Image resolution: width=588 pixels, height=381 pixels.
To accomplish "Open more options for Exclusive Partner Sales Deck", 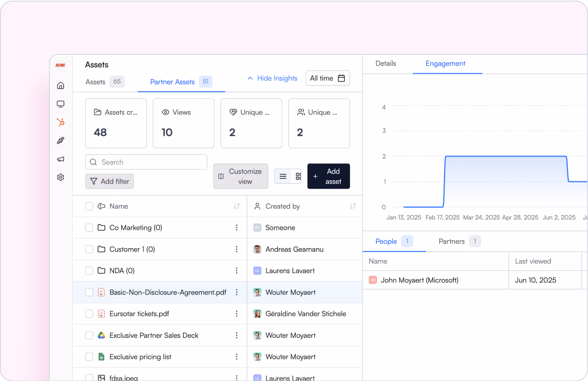I will coord(237,335).
